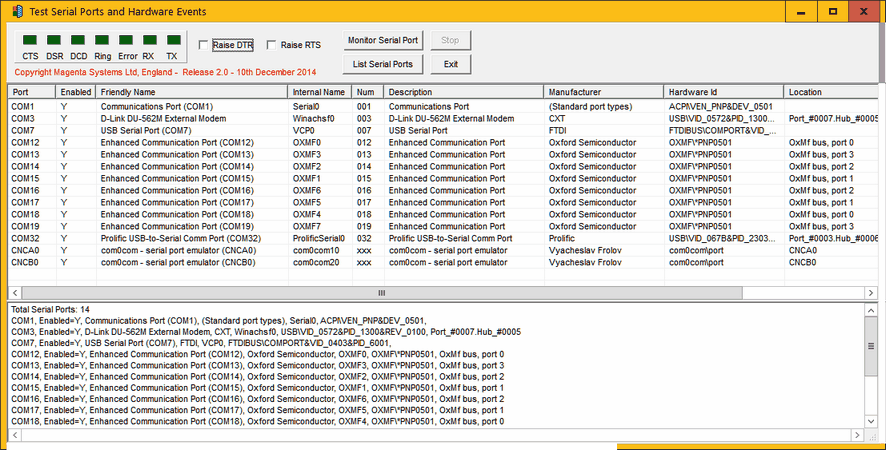Enable the Raise DTR checkbox
This screenshot has height=450, width=886.
[x=204, y=45]
